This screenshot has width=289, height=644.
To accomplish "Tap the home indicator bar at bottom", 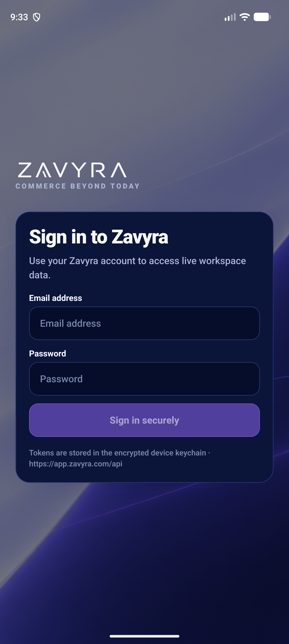I will 144,636.
